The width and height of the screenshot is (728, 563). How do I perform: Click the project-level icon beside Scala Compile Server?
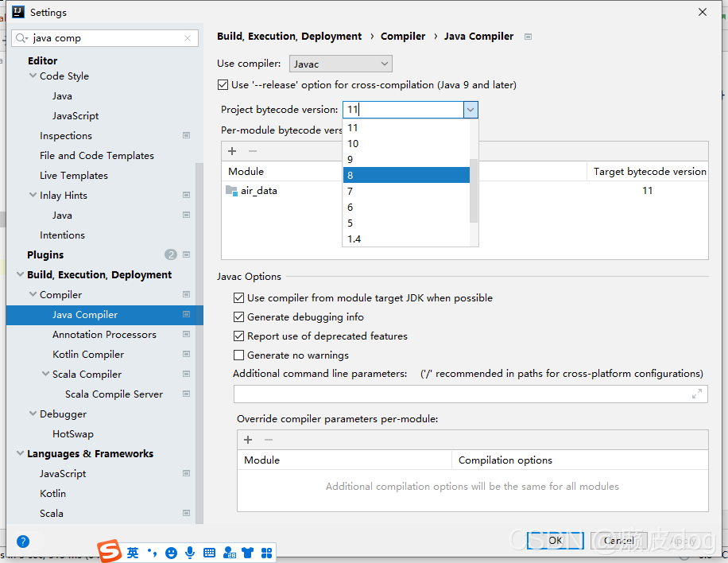pyautogui.click(x=186, y=394)
